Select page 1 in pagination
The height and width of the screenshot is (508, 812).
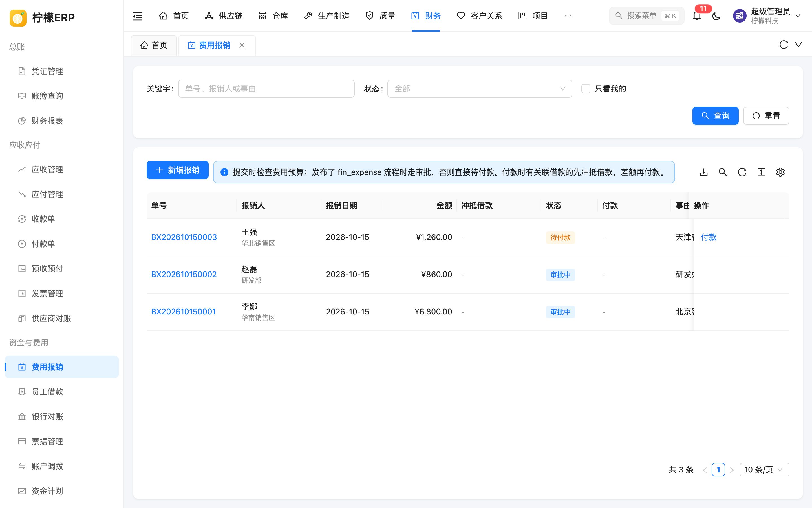pyautogui.click(x=718, y=470)
